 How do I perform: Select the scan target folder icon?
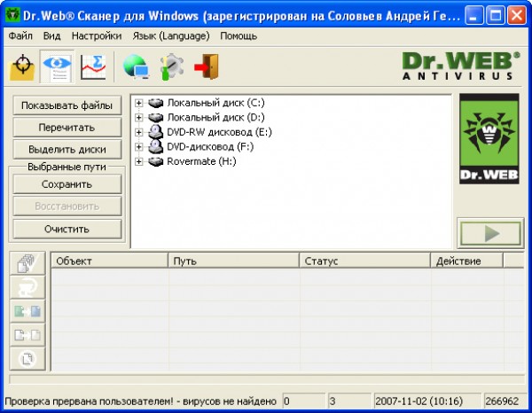[x=22, y=66]
